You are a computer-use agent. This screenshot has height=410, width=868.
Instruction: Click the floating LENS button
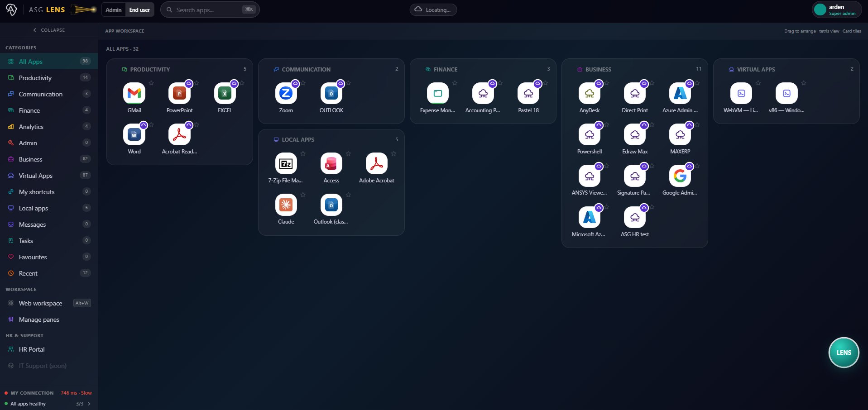point(844,353)
